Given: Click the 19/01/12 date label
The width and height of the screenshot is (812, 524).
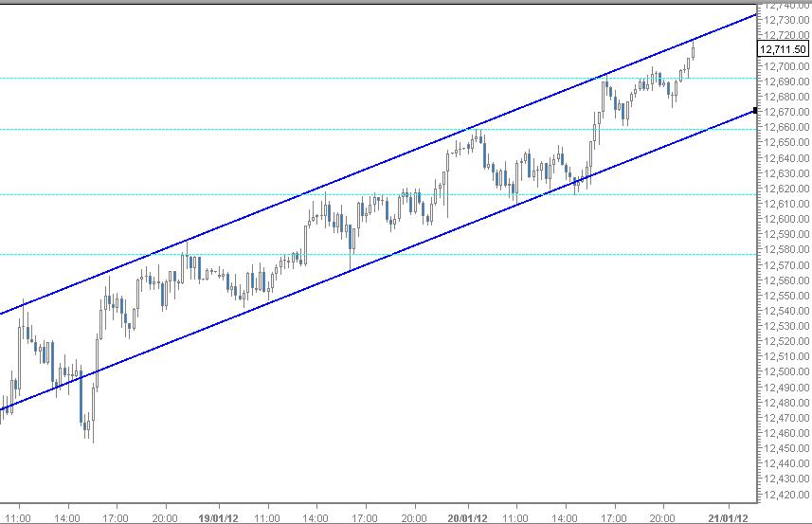Looking at the screenshot, I should pos(219,517).
